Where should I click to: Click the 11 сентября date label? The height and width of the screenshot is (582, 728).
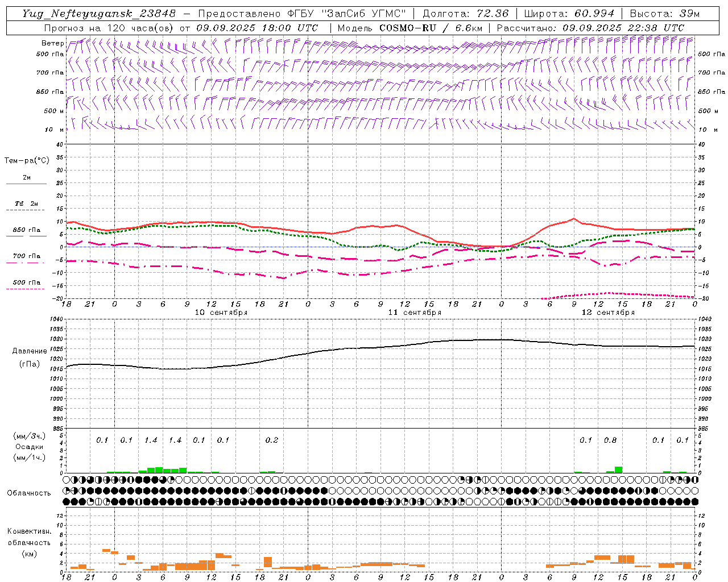click(x=415, y=313)
